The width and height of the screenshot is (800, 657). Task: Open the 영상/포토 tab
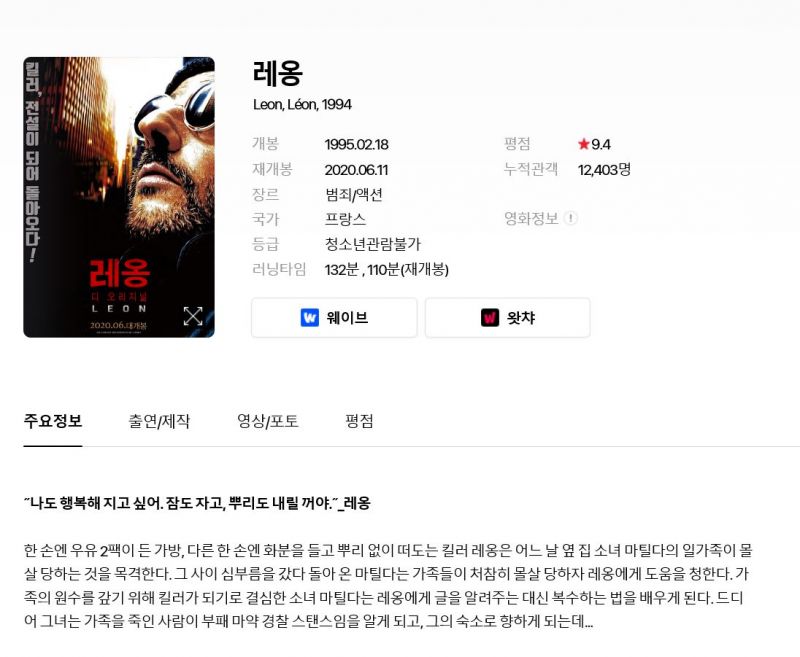(x=268, y=421)
